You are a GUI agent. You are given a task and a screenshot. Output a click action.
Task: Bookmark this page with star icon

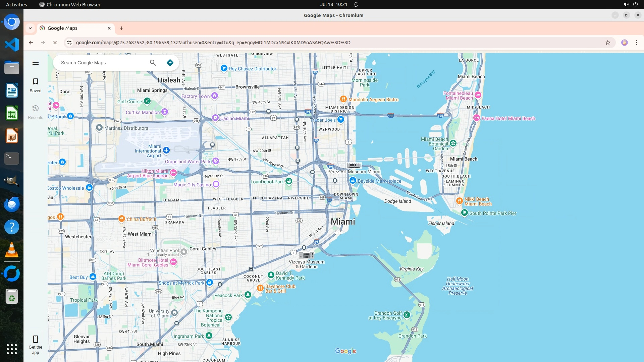coord(607,43)
